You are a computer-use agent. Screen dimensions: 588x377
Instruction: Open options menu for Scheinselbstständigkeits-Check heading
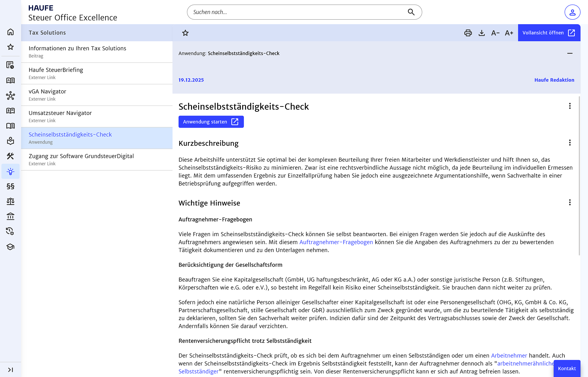570,106
